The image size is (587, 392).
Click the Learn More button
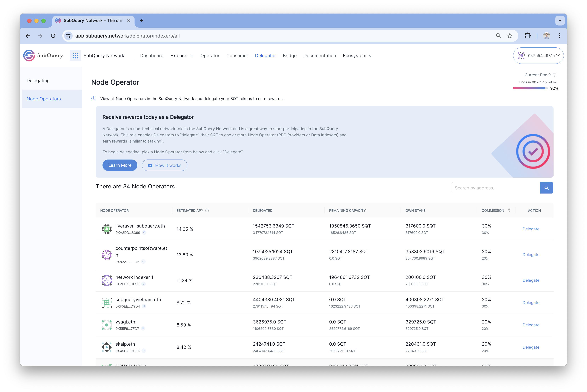click(120, 165)
